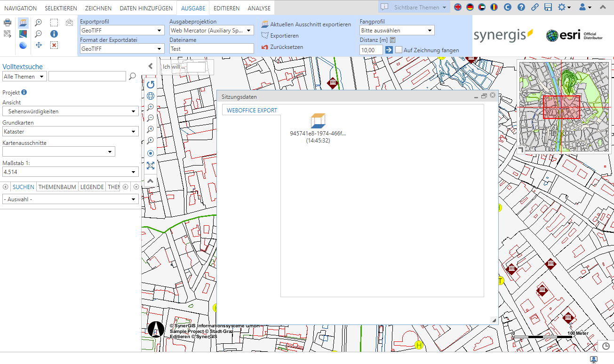Image resolution: width=614 pixels, height=364 pixels.
Task: Click the Zurücksetzen link
Action: tap(287, 47)
